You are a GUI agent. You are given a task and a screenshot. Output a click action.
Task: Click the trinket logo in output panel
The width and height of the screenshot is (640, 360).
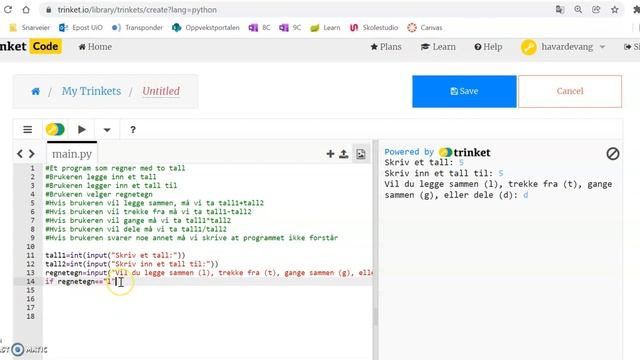[x=464, y=152]
